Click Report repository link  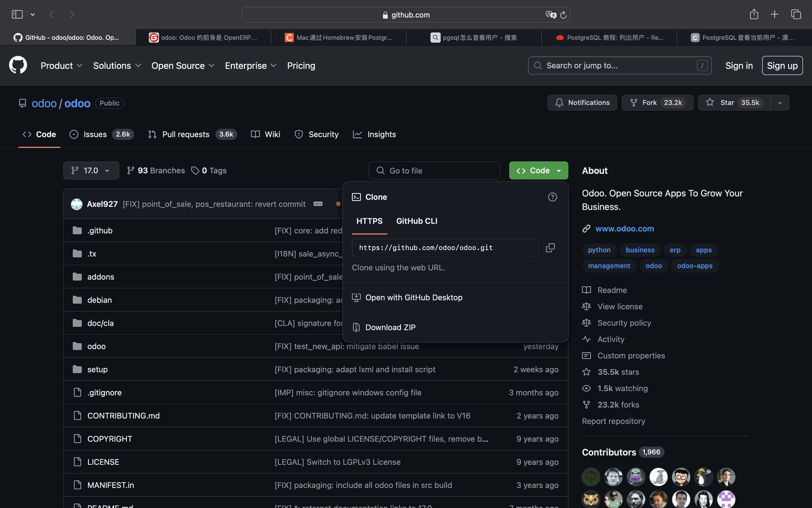click(x=613, y=421)
